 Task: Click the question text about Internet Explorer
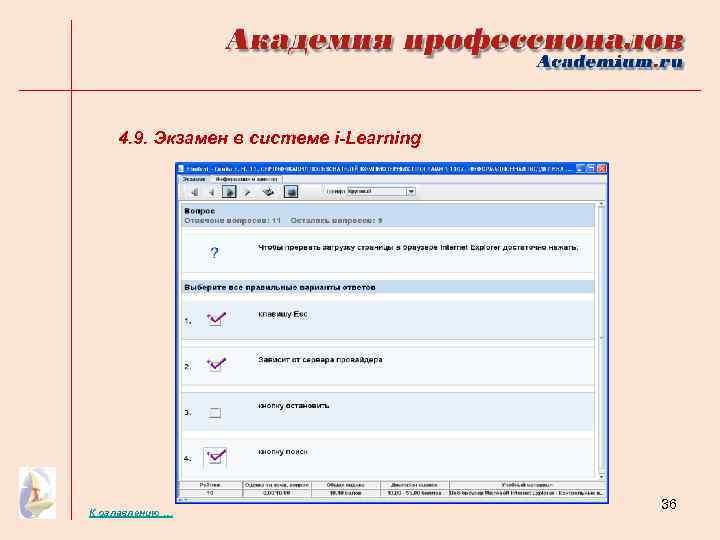pyautogui.click(x=417, y=248)
